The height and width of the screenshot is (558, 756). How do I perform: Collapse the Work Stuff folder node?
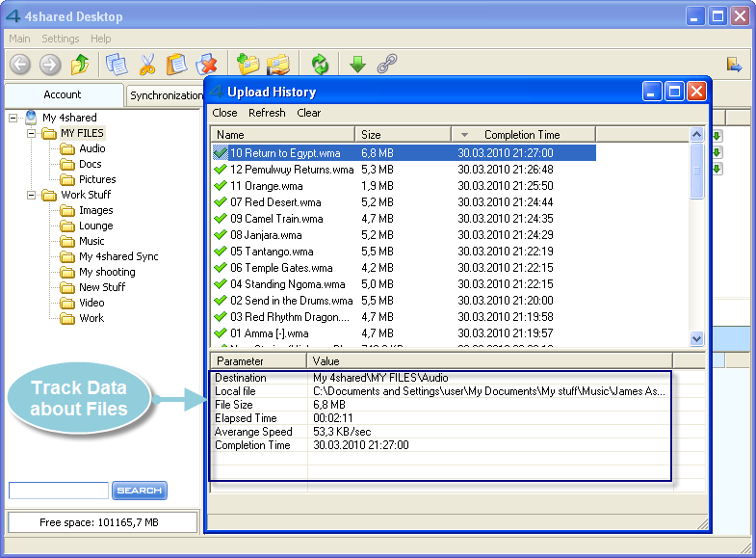click(32, 195)
